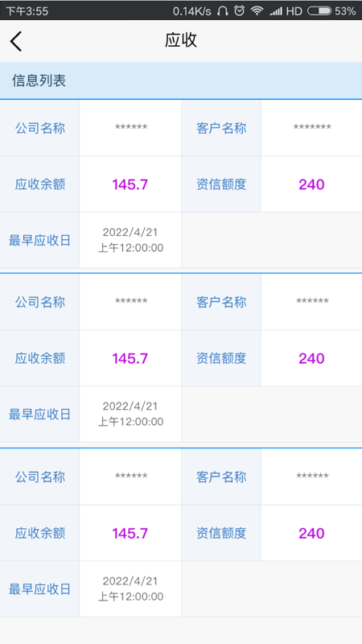This screenshot has width=362, height=644.
Task: Tap the back arrow icon
Action: pos(15,41)
